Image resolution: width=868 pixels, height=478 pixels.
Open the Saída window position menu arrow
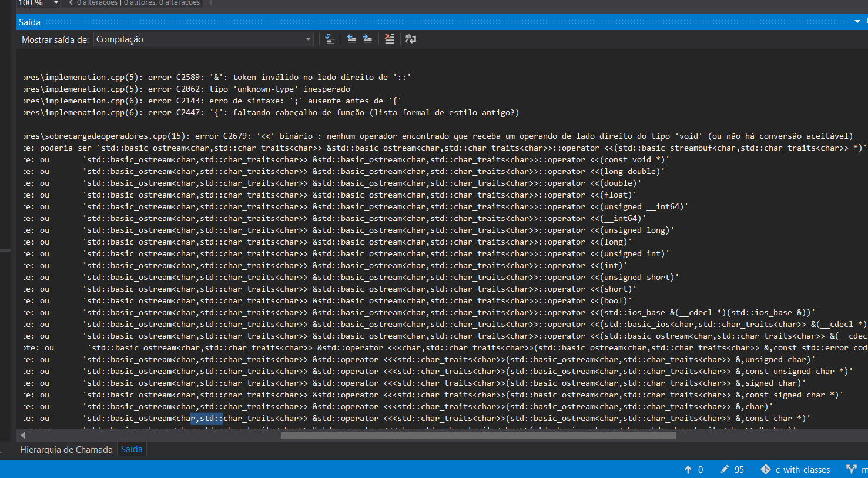tap(857, 22)
